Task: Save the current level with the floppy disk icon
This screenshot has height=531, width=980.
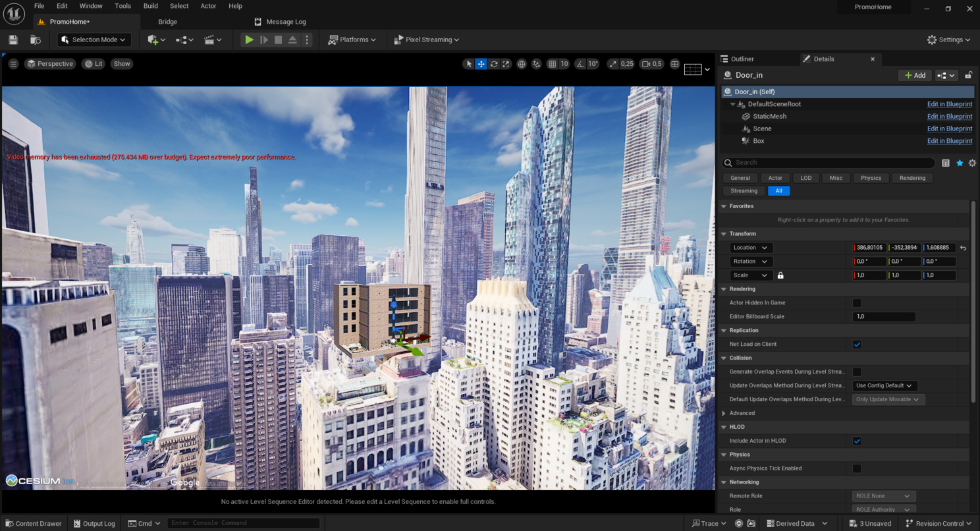Action: pos(13,40)
